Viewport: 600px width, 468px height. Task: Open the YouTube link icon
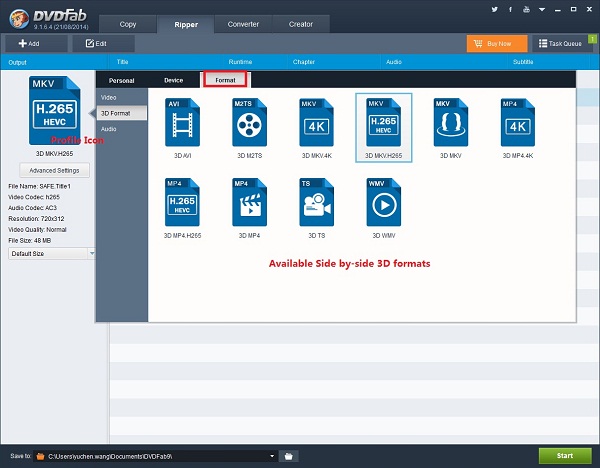click(527, 9)
